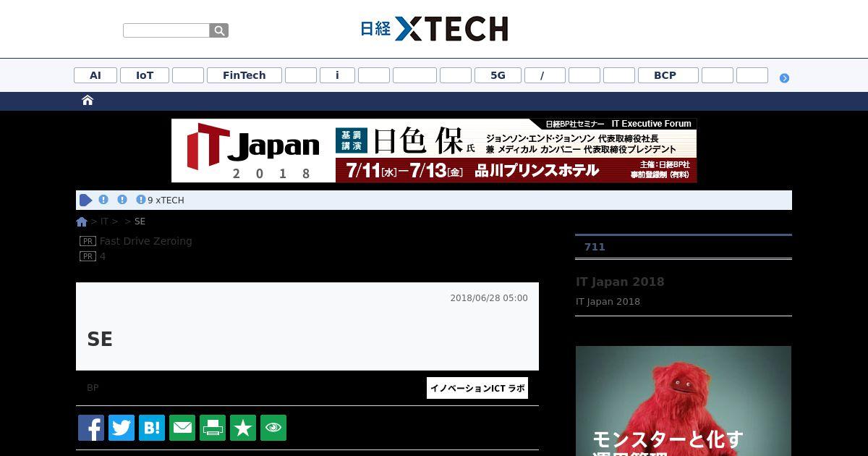Select the FinTech topic tab
Viewport: 868px width, 456px height.
point(244,75)
